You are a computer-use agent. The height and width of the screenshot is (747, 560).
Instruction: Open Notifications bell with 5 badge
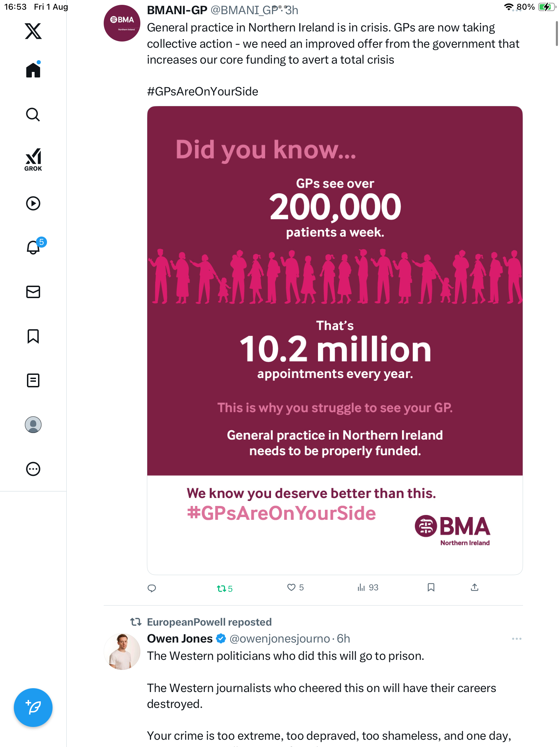click(33, 248)
